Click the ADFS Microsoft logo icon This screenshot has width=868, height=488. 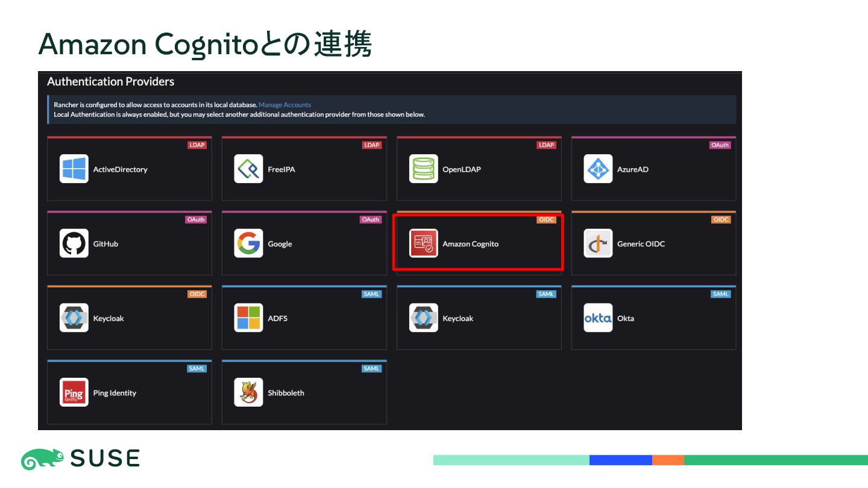[248, 318]
